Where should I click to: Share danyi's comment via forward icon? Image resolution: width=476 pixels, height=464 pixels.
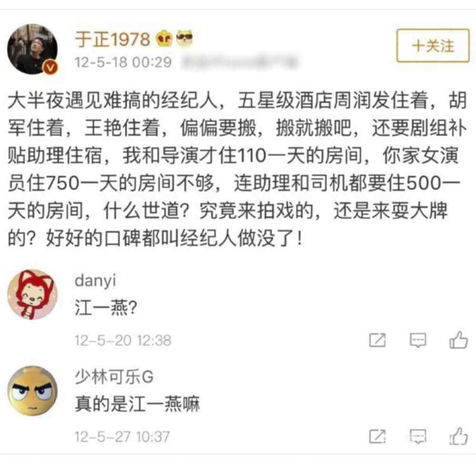377,340
